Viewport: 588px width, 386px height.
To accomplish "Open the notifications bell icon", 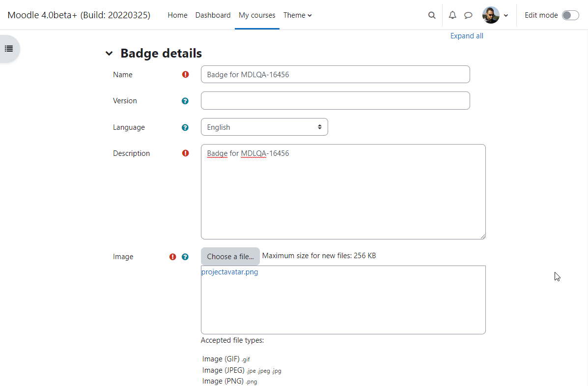I will coord(452,15).
